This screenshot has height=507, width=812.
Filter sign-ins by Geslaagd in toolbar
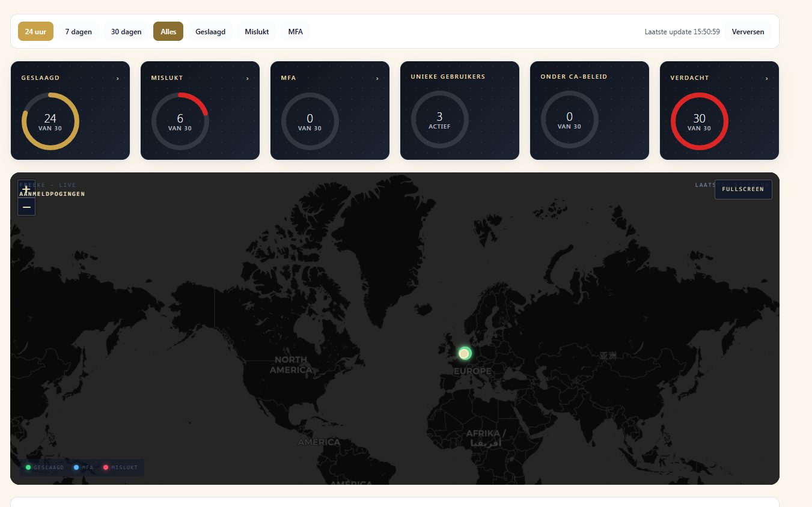[x=210, y=31]
